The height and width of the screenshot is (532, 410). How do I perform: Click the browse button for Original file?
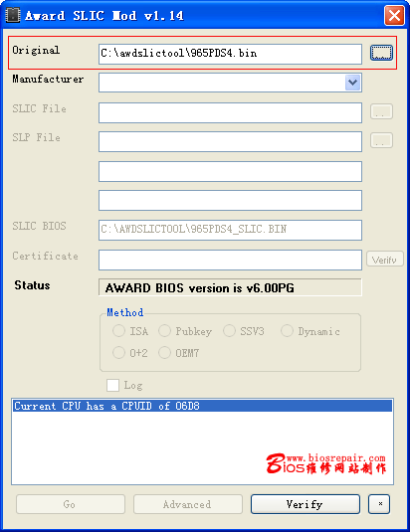pos(381,53)
